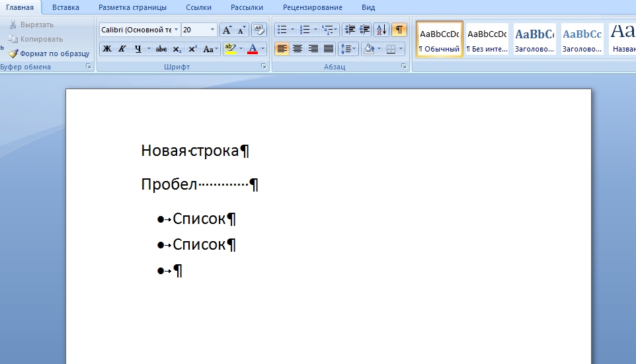Click inside the Calibri font name field
The height and width of the screenshot is (364, 636).
click(136, 30)
